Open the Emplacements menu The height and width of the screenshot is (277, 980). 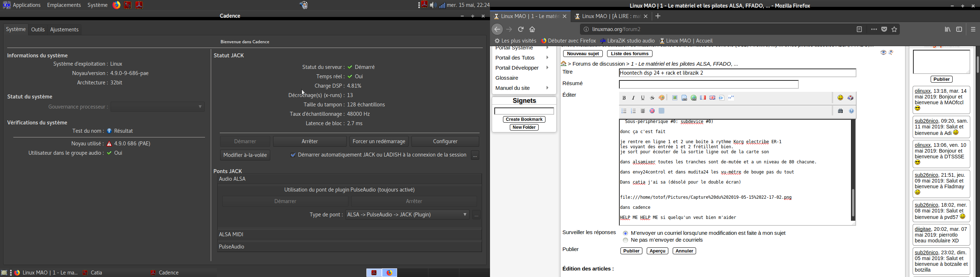click(64, 5)
